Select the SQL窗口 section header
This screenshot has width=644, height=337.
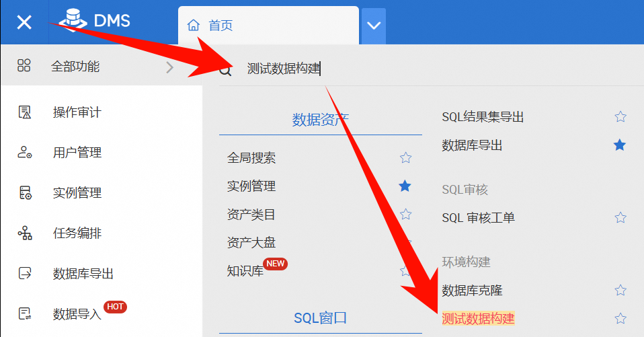(x=321, y=318)
